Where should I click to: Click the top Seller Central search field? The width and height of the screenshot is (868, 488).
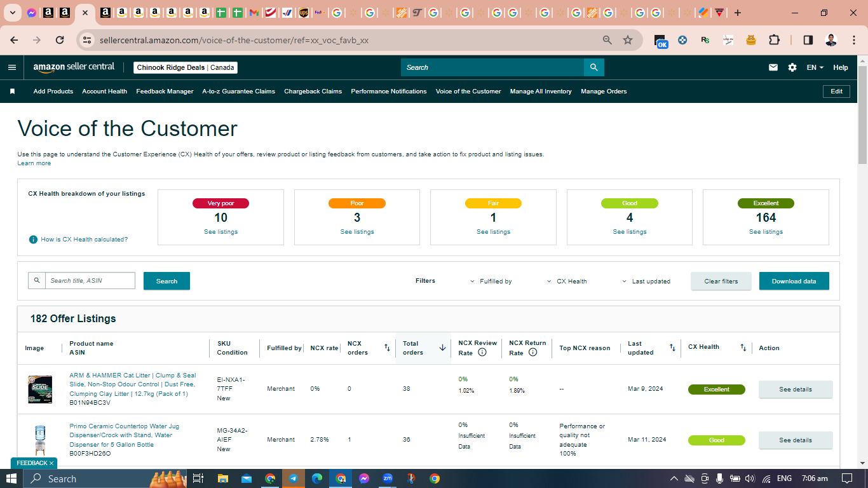[x=492, y=67]
